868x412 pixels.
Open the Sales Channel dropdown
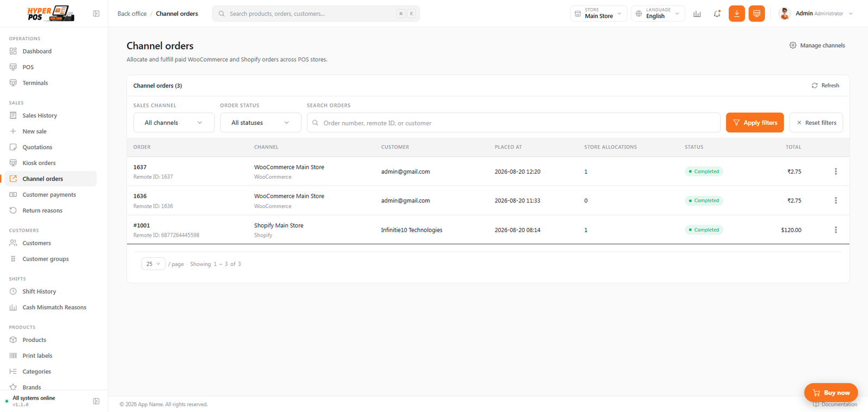[x=174, y=123]
